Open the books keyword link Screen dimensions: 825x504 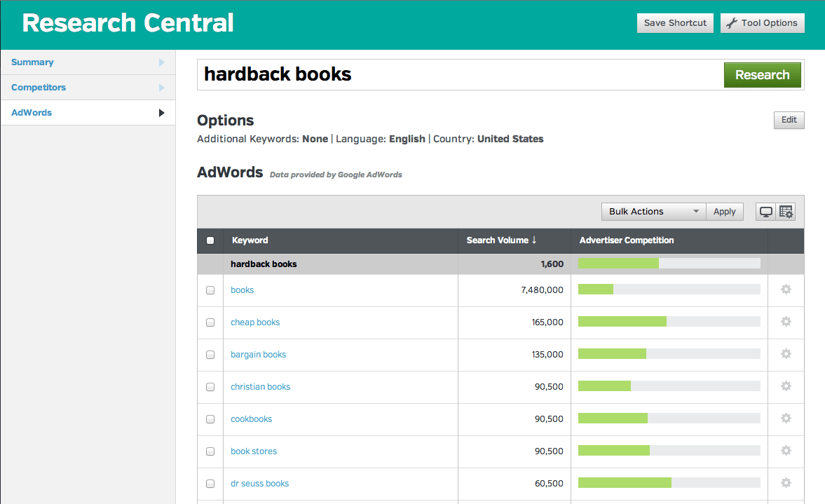click(242, 290)
